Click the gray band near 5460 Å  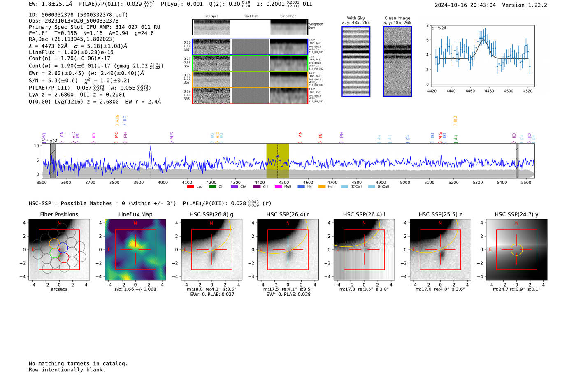coord(517,161)
